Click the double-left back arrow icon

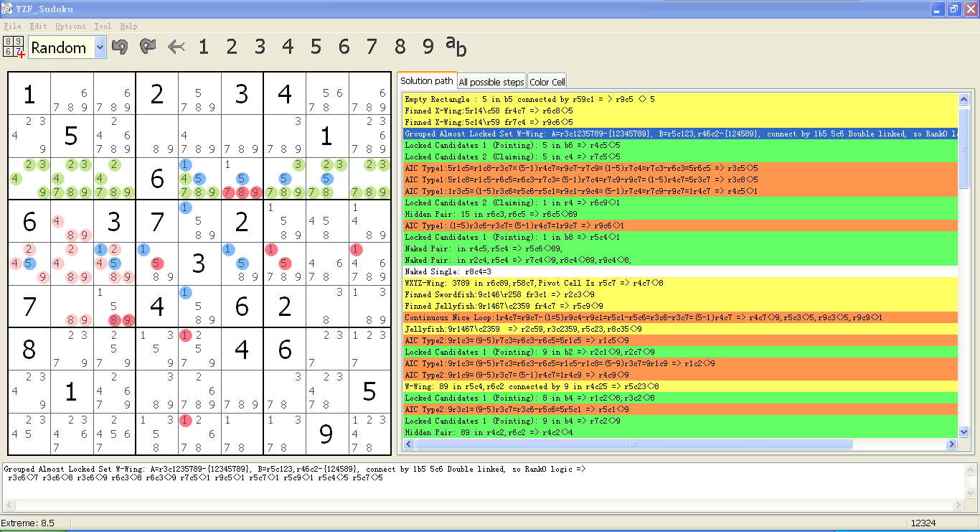176,47
